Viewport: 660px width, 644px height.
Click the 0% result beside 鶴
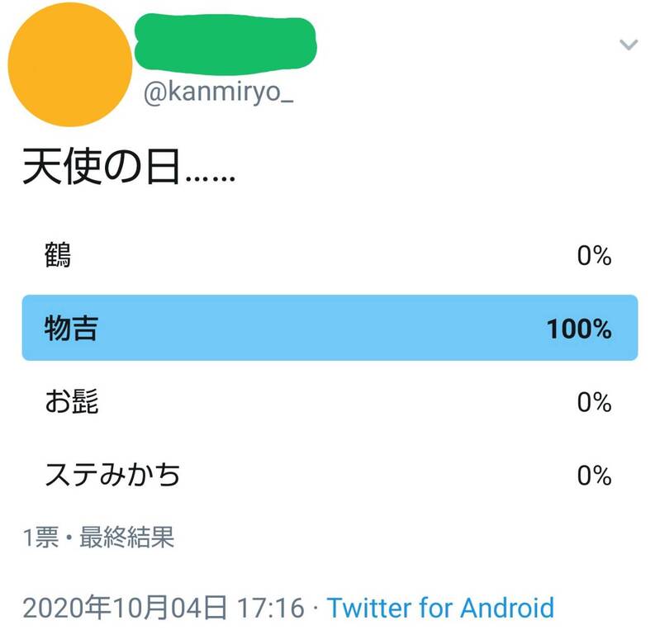click(594, 257)
